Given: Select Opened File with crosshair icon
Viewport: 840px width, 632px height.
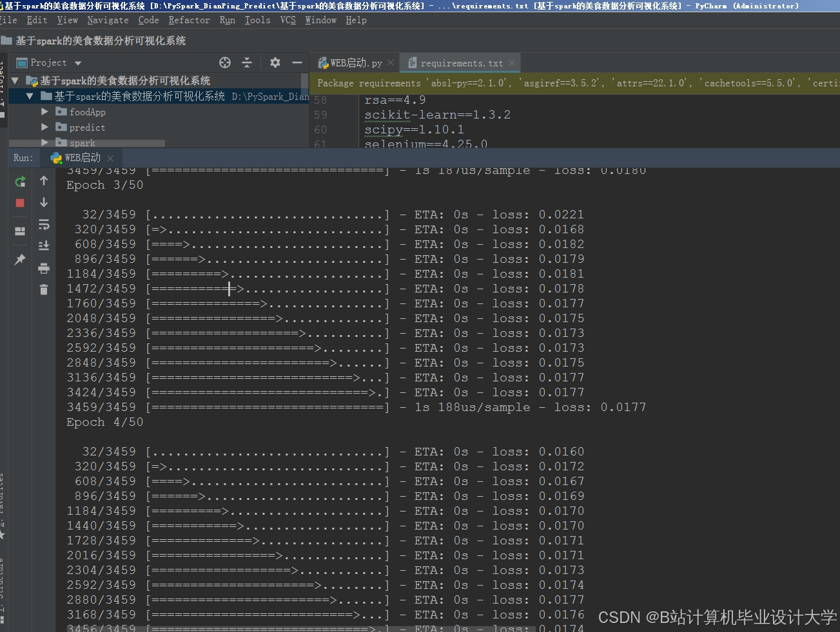Looking at the screenshot, I should (224, 62).
